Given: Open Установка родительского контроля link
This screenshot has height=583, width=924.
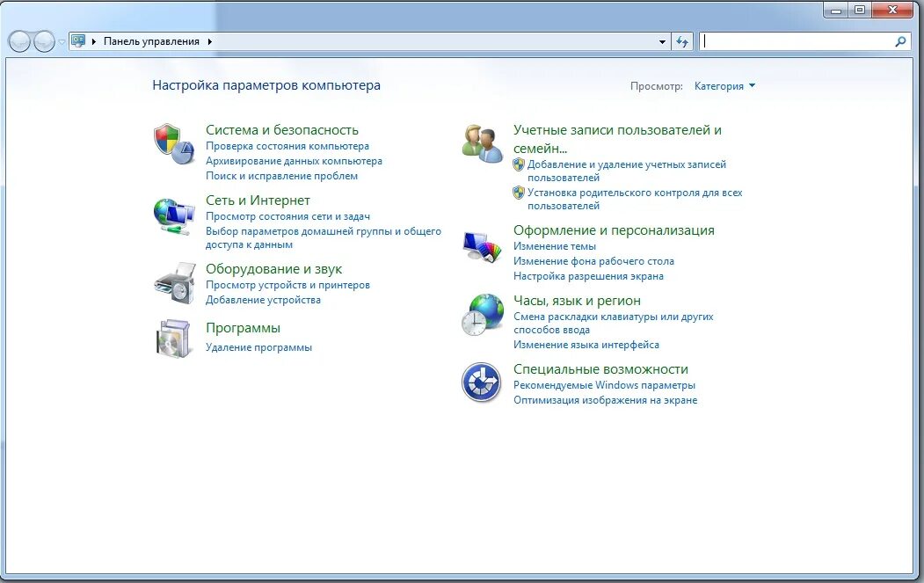Looking at the screenshot, I should [635, 200].
